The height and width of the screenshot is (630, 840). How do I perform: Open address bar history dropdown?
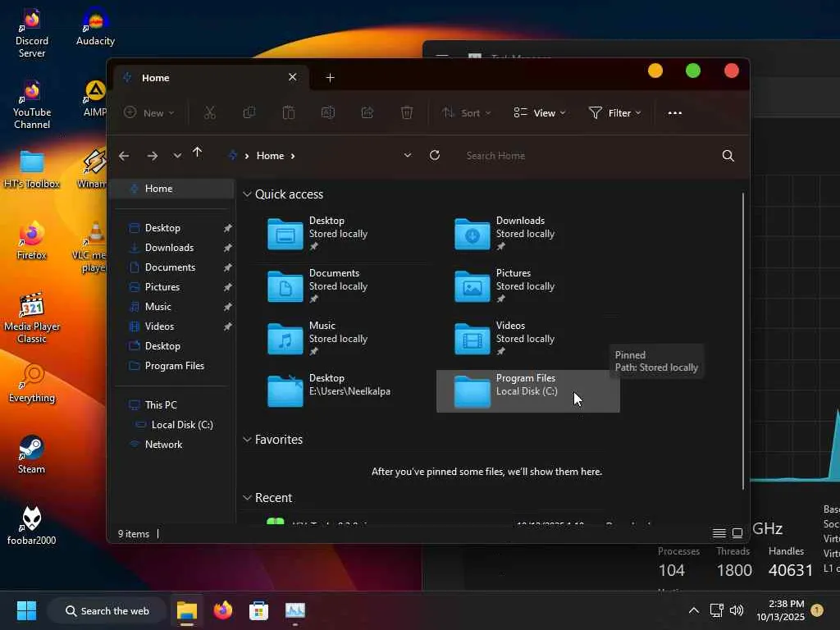[x=407, y=155]
